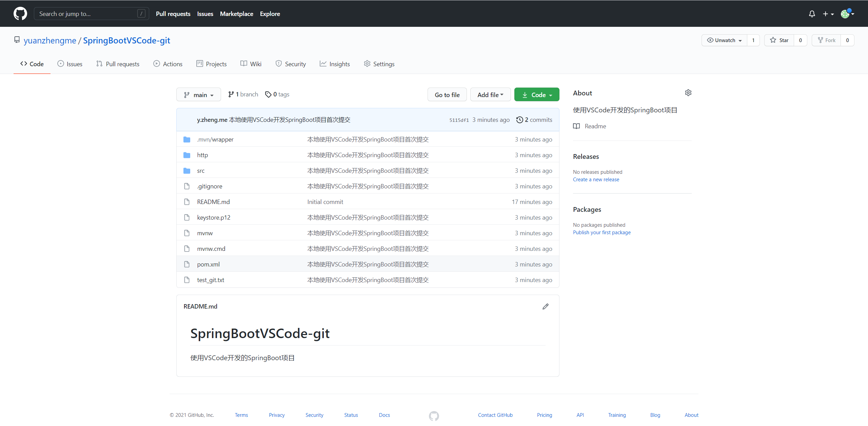868x426 pixels.
Task: Expand the plus create-new menu
Action: click(828, 14)
